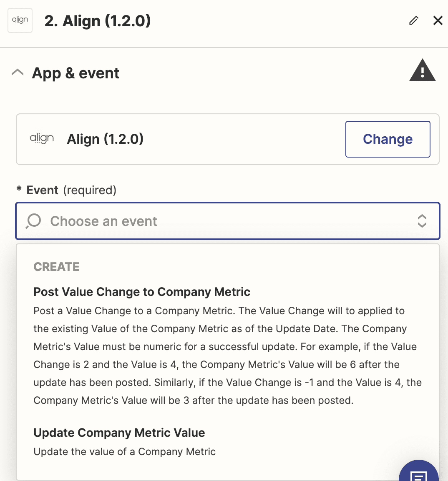Screen dimensions: 448x481
Task: Close the Align step panel
Action: tap(438, 20)
